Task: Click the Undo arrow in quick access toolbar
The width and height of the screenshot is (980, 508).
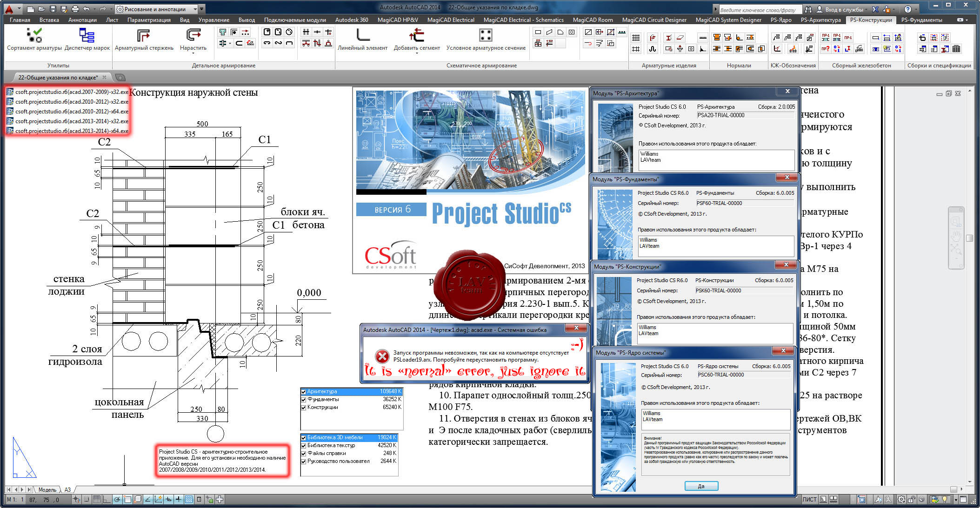Action: coord(87,9)
